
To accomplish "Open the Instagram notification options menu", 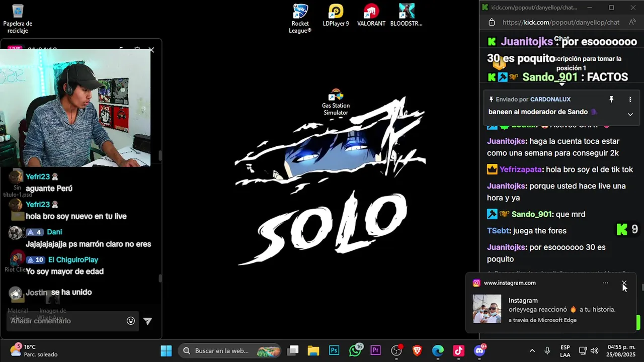I will [x=605, y=283].
